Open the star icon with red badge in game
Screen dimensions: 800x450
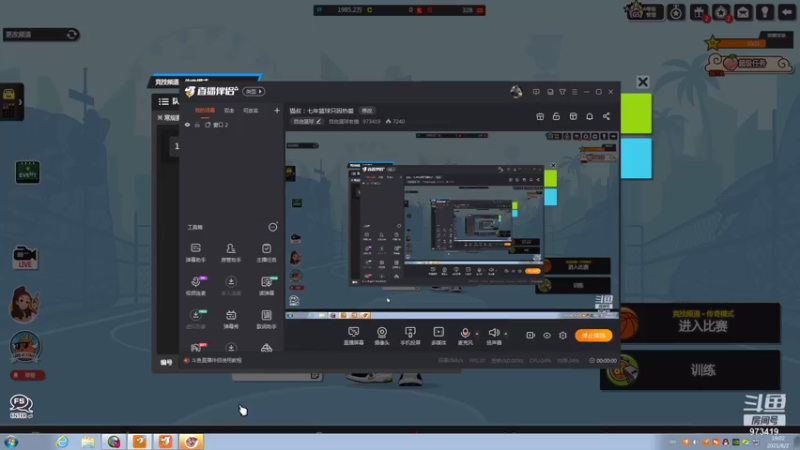pyautogui.click(x=721, y=12)
